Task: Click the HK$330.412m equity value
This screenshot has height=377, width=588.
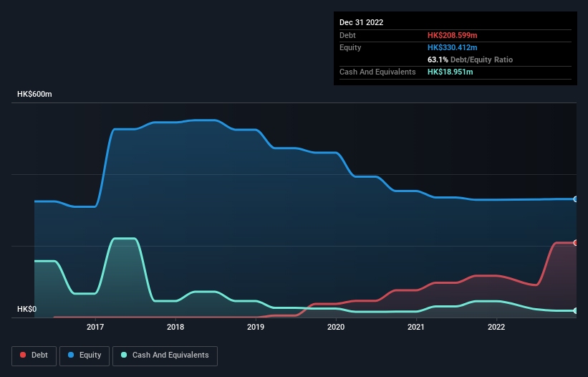Action: coord(452,47)
